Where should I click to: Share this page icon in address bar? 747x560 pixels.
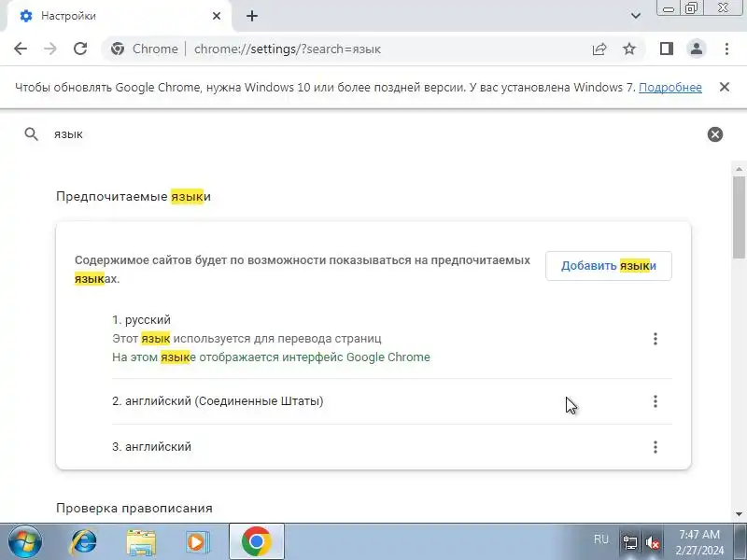[x=599, y=49]
